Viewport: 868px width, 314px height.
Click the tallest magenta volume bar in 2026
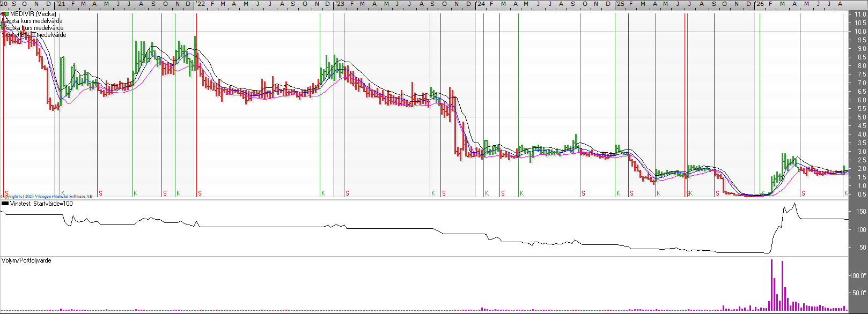(x=771, y=285)
